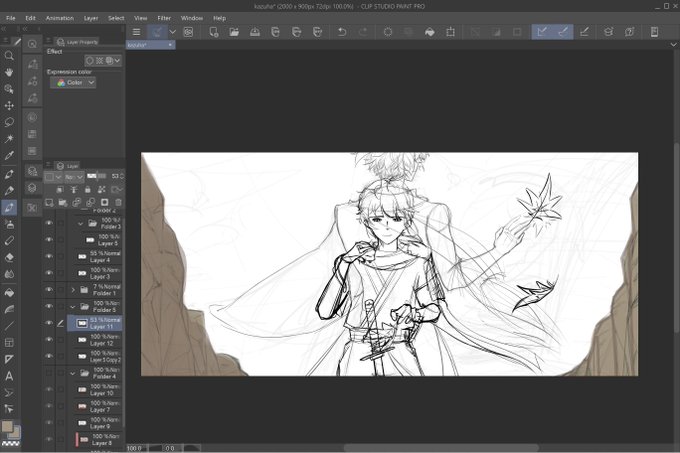
Task: Select the Eyedropper tool
Action: pyautogui.click(x=9, y=155)
